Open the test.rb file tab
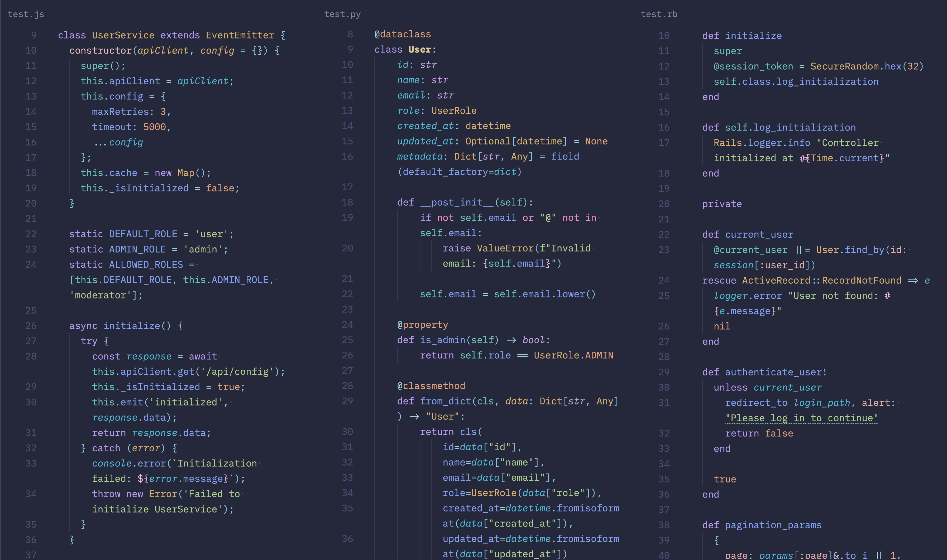Image resolution: width=947 pixels, height=560 pixels. click(x=659, y=14)
